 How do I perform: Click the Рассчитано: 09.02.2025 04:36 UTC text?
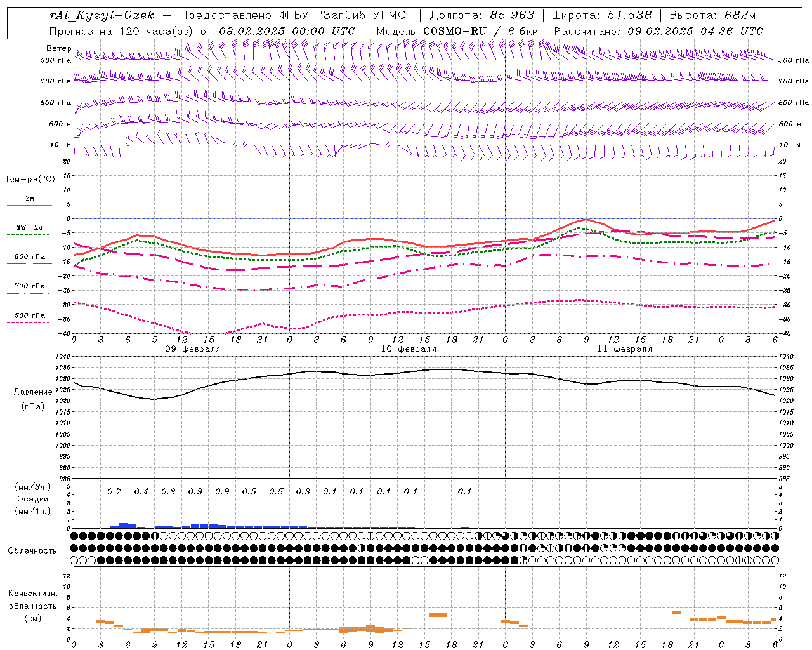tap(658, 31)
